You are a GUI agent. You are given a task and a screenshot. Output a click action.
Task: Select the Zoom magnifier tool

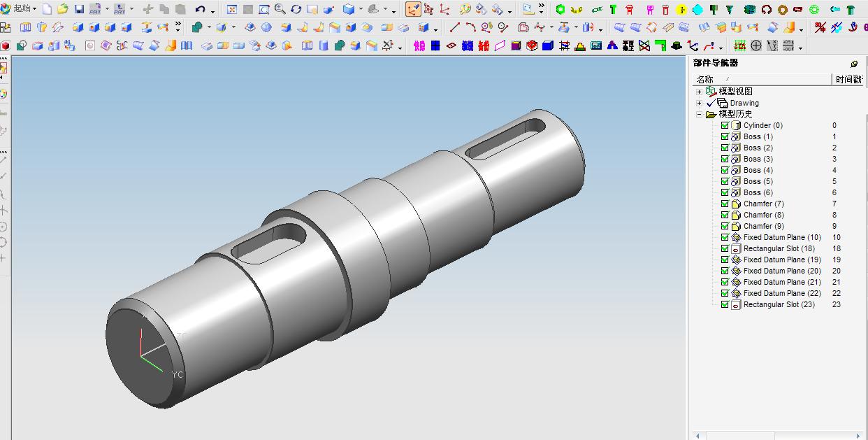(x=280, y=9)
